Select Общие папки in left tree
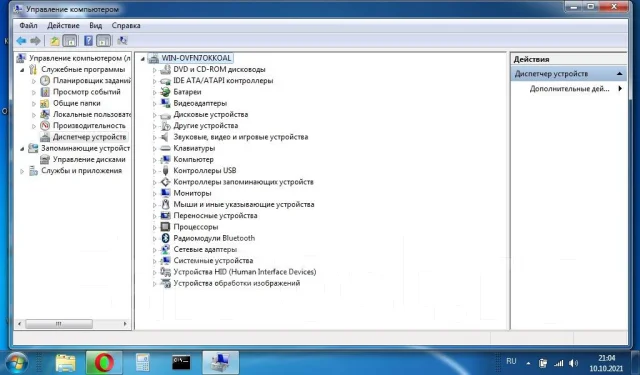Viewport: 640px width, 375px height. pos(76,103)
